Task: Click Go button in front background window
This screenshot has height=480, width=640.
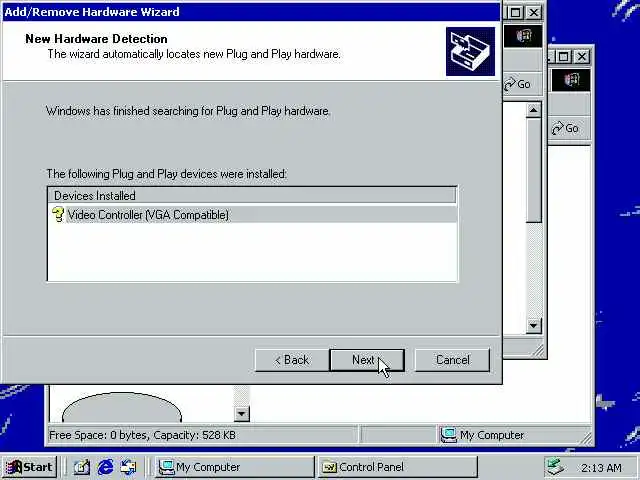Action: [x=517, y=84]
